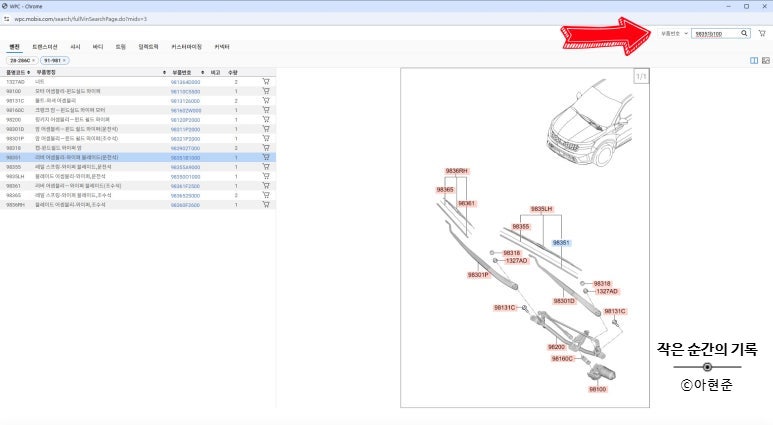Select highlighted 98351 label in the diagram

(x=561, y=243)
